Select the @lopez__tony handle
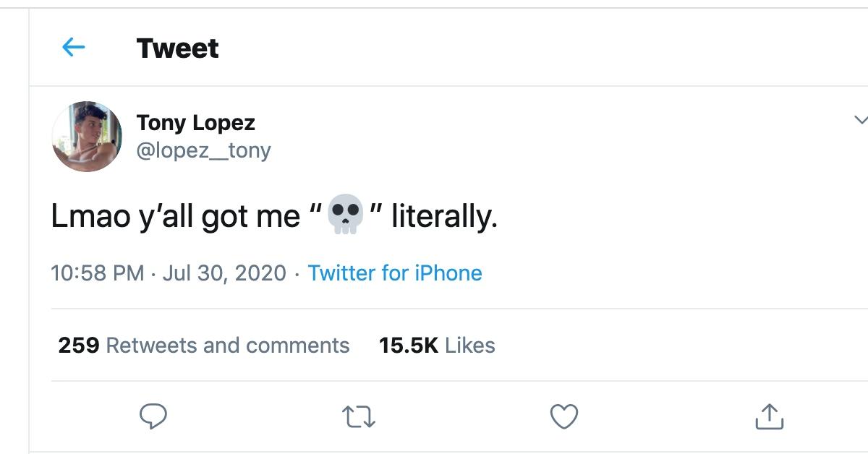 pos(205,152)
